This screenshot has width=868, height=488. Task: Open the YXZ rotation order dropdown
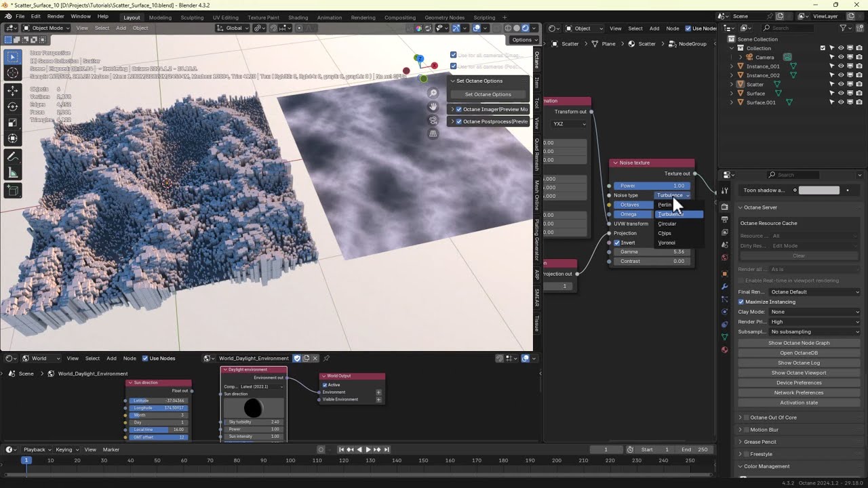coord(569,124)
